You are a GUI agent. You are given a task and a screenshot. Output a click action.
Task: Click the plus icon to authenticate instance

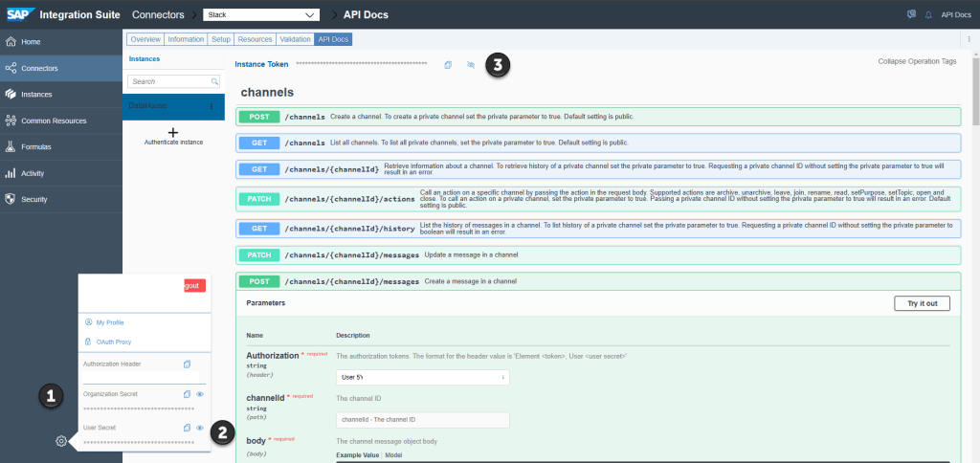coord(173,132)
